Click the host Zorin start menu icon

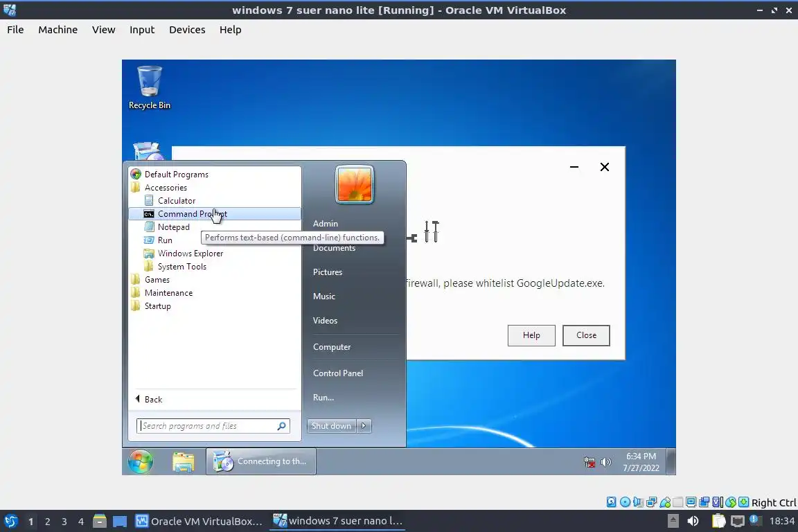click(x=10, y=521)
